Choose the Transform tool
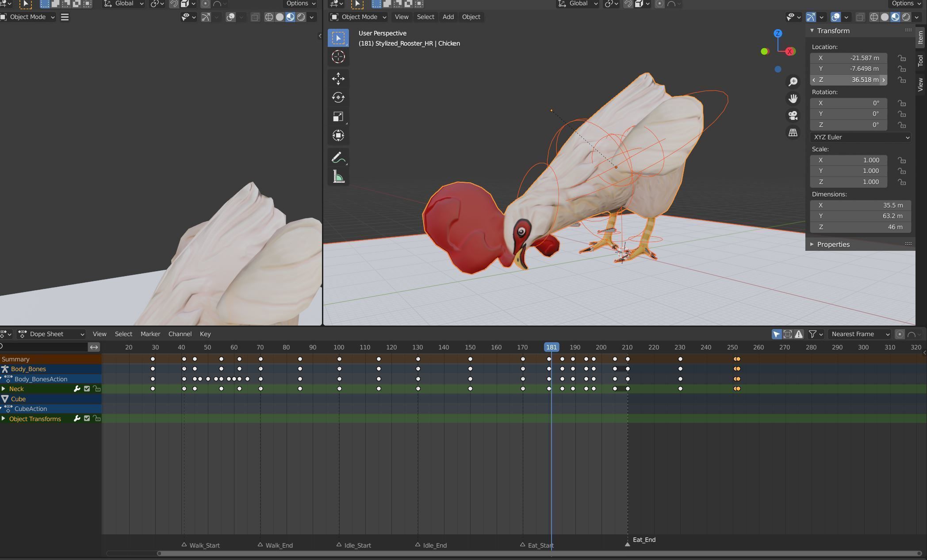The width and height of the screenshot is (927, 560). (x=338, y=135)
